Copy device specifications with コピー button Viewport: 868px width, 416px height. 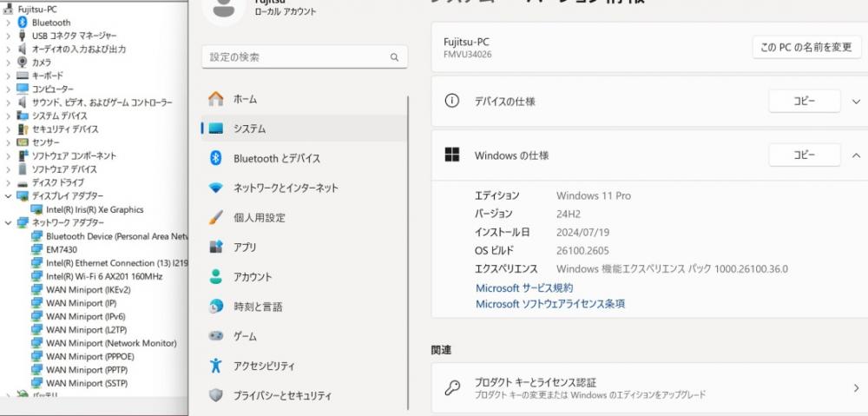point(805,102)
